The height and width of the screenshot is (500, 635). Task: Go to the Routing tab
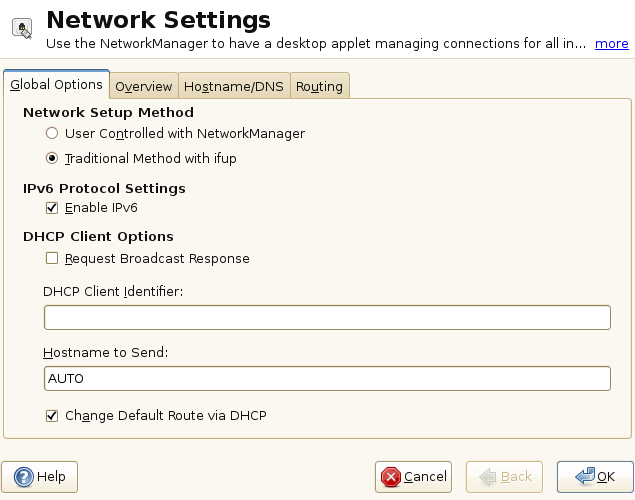[x=319, y=86]
